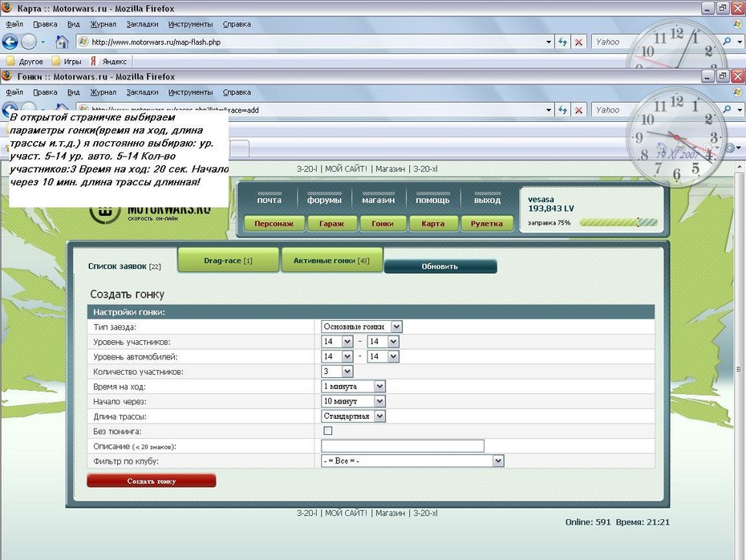Image resolution: width=746 pixels, height=560 pixels.
Task: Click Firefox icon in Гонки window title bar
Action: [6, 76]
